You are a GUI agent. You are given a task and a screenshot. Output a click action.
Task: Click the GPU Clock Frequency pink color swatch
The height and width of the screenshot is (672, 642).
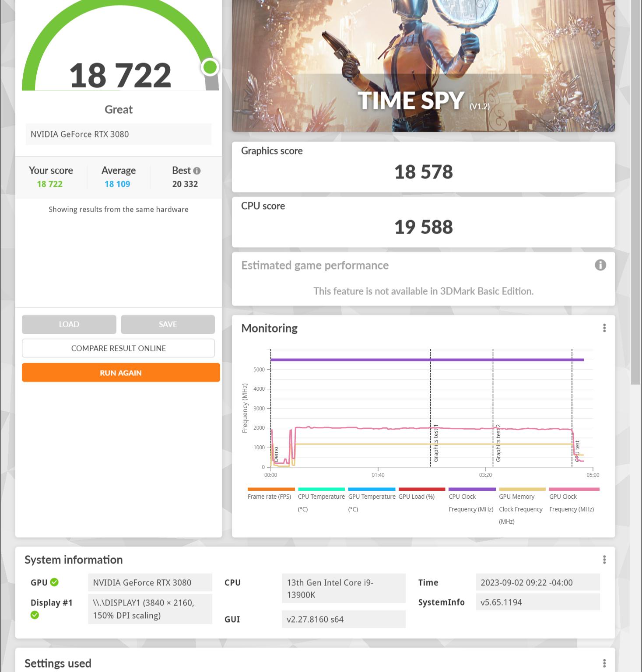point(574,490)
